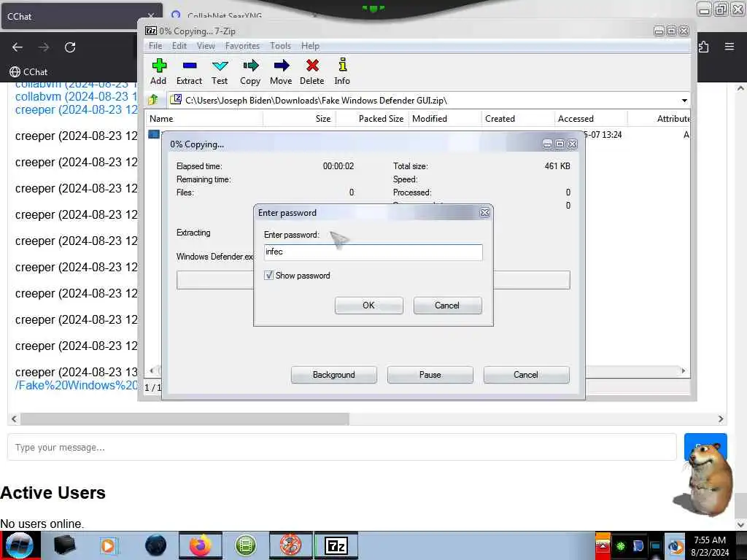Viewport: 747px width, 560px height.
Task: Click the CChat bookmark in browser toolbar
Action: pos(28,72)
